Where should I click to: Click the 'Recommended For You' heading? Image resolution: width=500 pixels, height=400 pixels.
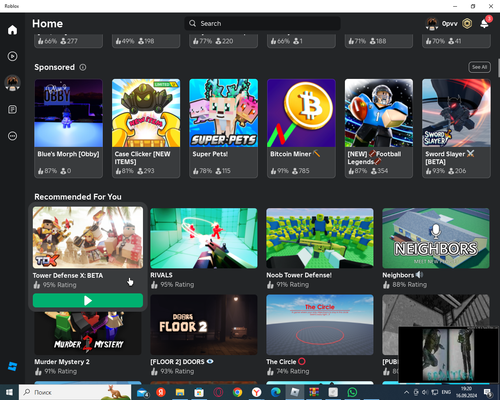[x=78, y=197]
